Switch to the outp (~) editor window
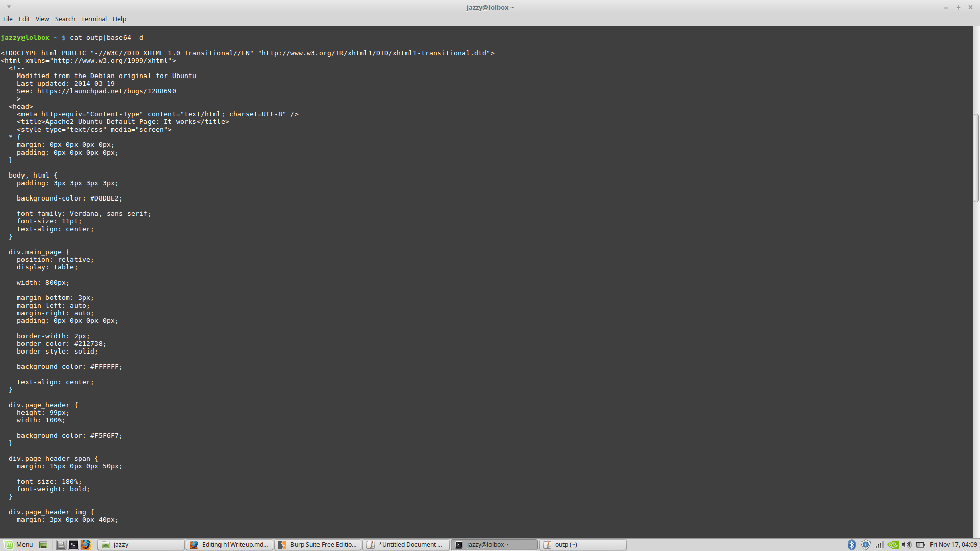Viewport: 980px width, 551px height. (583, 545)
